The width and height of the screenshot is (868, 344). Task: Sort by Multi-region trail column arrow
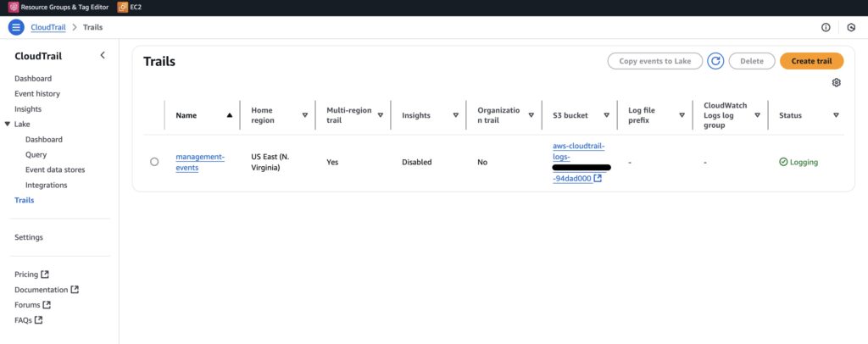(x=381, y=115)
